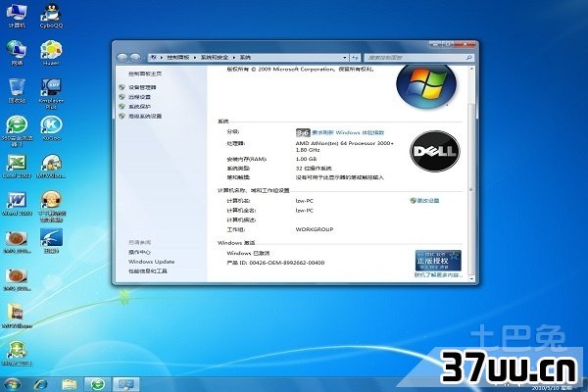This screenshot has height=392, width=588.
Task: Open the 计算机 Computer desktop icon
Action: point(17,16)
